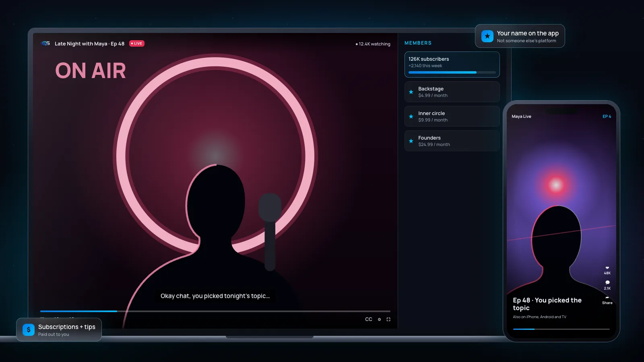Click the ON AIR sign text
Image resolution: width=644 pixels, height=362 pixels.
[91, 71]
